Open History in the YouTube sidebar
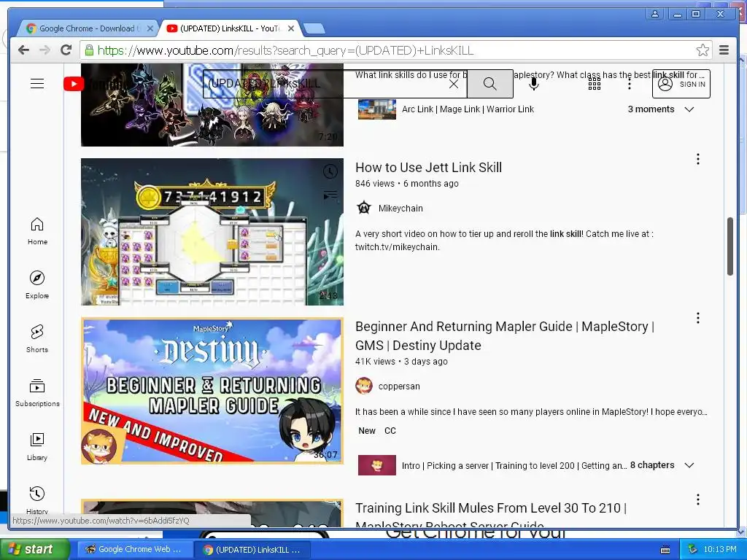 pos(37,499)
